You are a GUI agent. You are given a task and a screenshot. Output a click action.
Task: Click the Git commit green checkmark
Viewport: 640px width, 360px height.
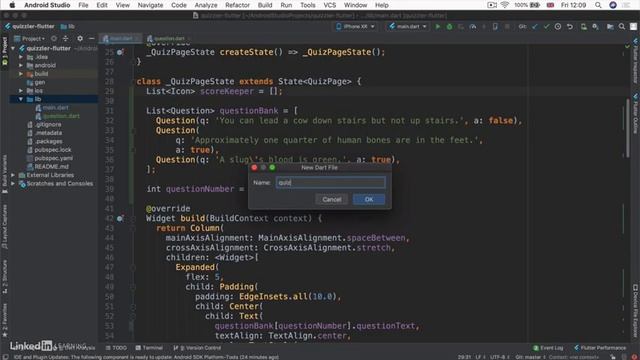tap(546, 27)
